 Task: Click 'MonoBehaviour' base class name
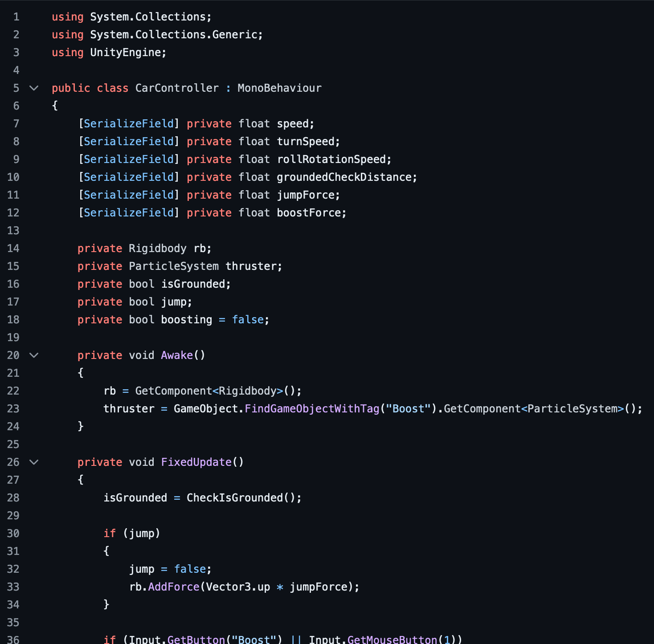pyautogui.click(x=279, y=88)
